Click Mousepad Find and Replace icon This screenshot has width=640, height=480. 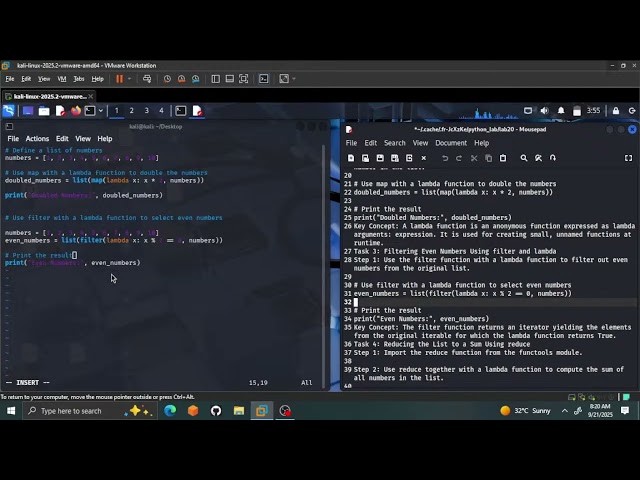(538, 158)
